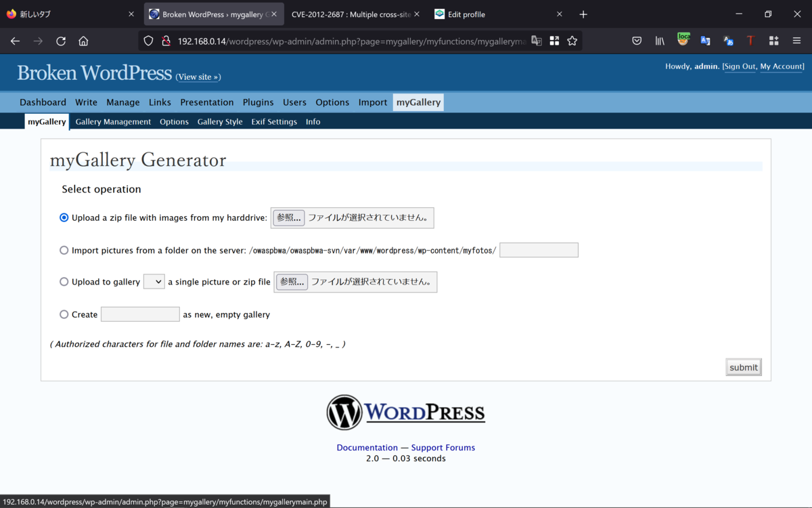Open the Links admin menu

click(160, 102)
